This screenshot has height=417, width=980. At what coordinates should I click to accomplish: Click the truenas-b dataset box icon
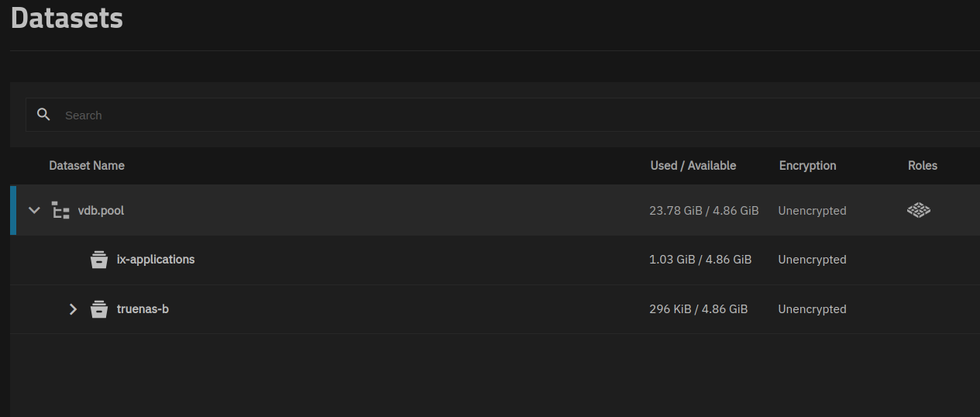pyautogui.click(x=99, y=309)
